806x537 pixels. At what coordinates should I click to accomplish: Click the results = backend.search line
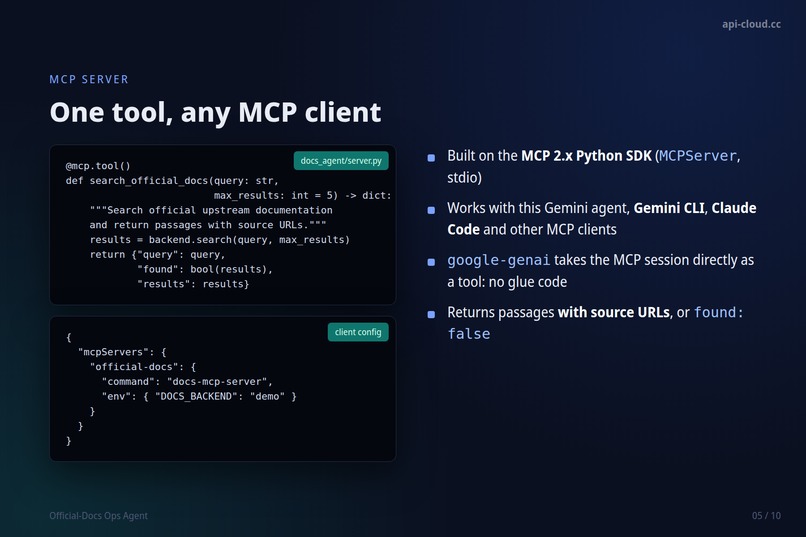click(219, 239)
